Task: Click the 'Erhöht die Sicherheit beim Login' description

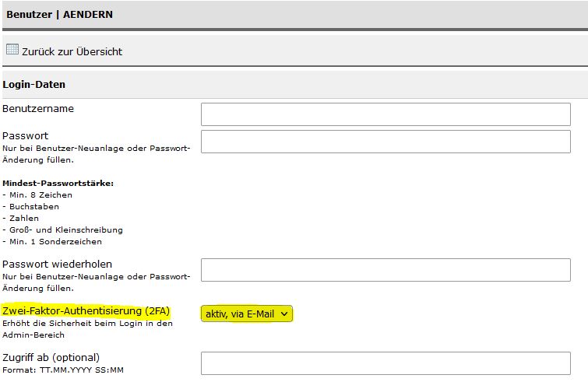Action: pyautogui.click(x=87, y=329)
